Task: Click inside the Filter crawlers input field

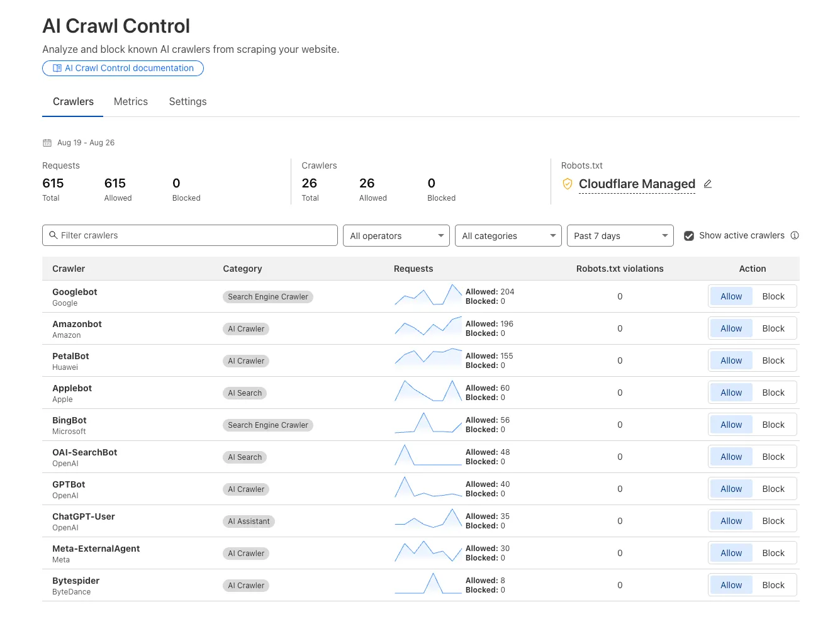Action: tap(189, 235)
